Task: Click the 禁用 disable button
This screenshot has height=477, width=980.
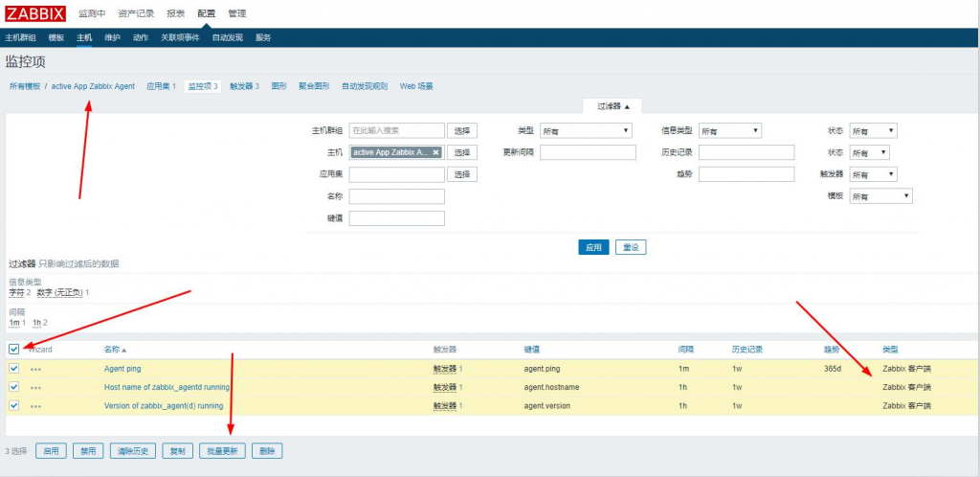Action: coord(88,451)
